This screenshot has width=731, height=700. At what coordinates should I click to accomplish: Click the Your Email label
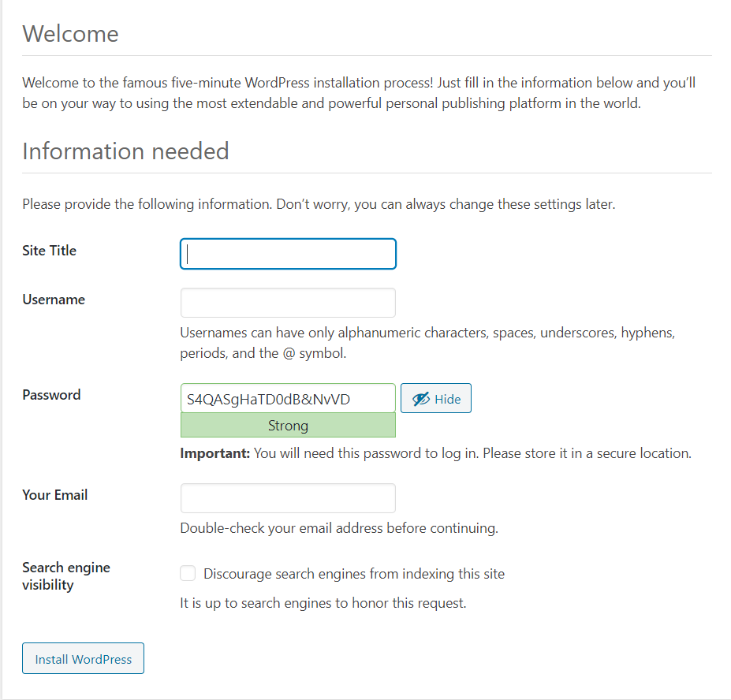pos(55,495)
